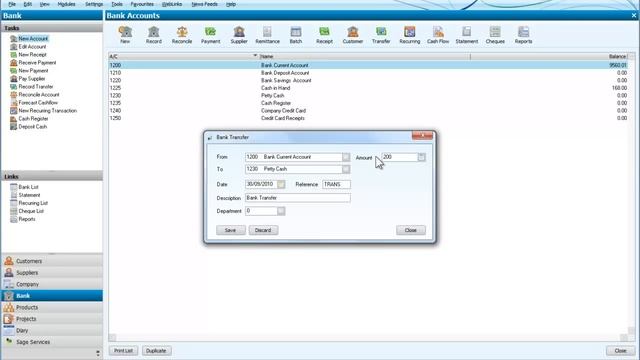Select Forecast Cashflow task
Image resolution: width=640 pixels, height=360 pixels.
click(38, 102)
